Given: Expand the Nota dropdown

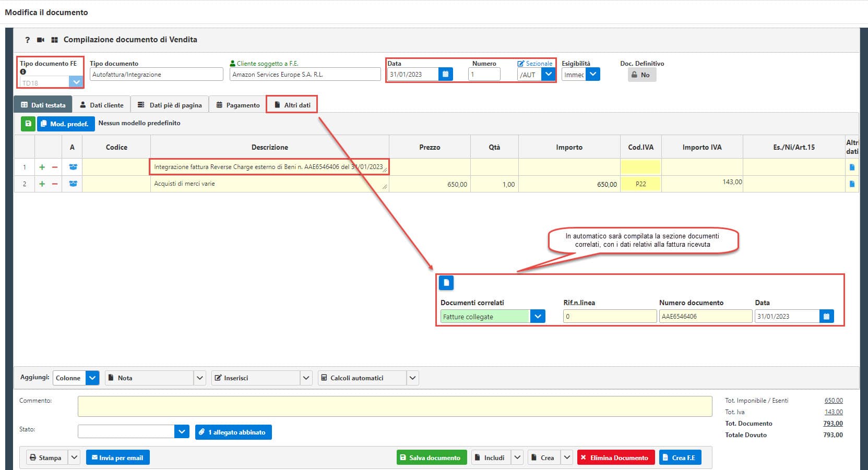Looking at the screenshot, I should pyautogui.click(x=199, y=378).
